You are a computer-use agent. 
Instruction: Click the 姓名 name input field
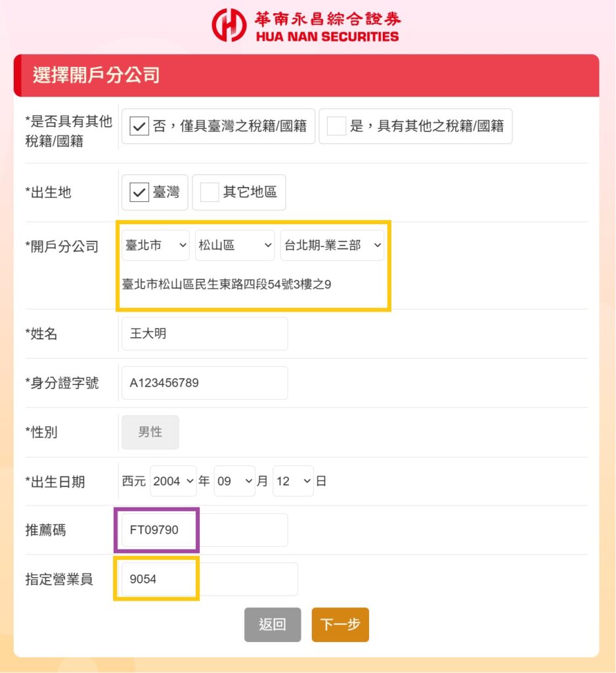point(204,334)
